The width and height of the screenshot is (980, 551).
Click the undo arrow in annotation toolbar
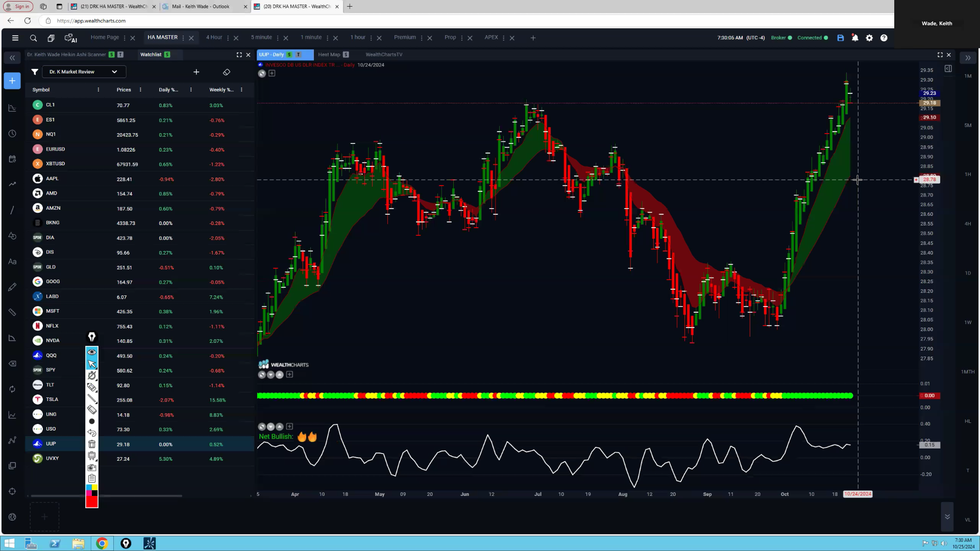92,433
